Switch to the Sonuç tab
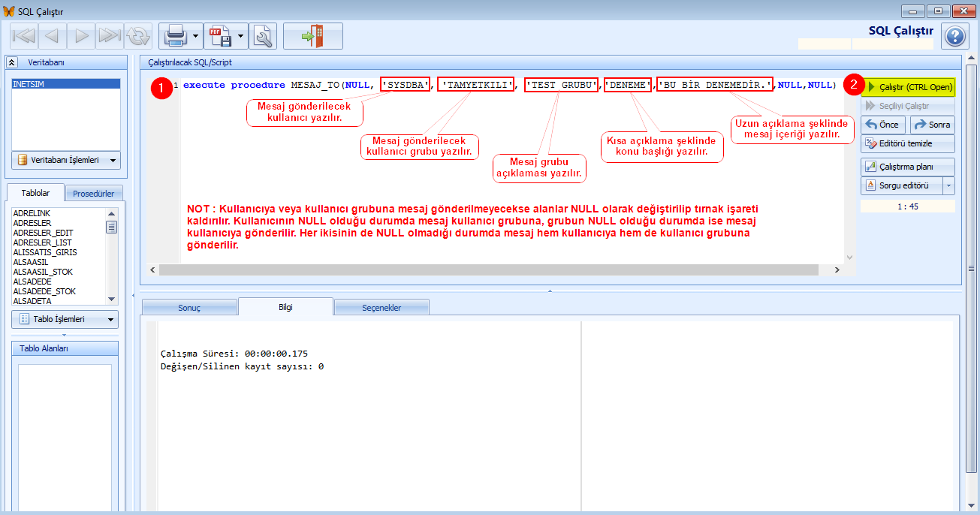 pos(188,308)
